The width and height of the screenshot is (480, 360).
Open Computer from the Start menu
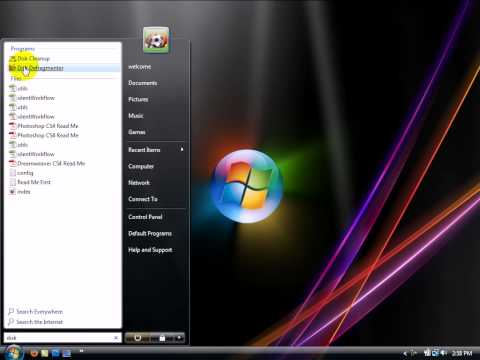click(x=141, y=166)
